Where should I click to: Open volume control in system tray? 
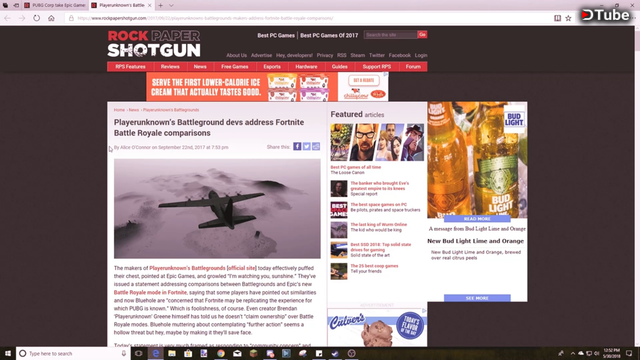[x=596, y=353]
